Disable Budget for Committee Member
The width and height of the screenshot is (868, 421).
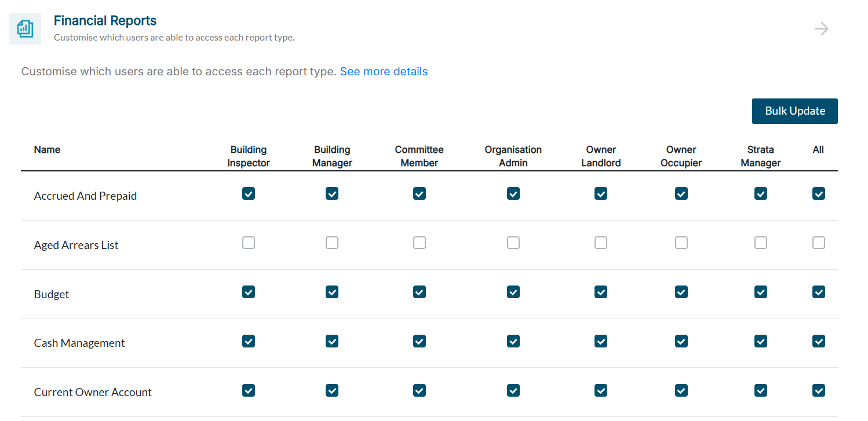pyautogui.click(x=420, y=292)
